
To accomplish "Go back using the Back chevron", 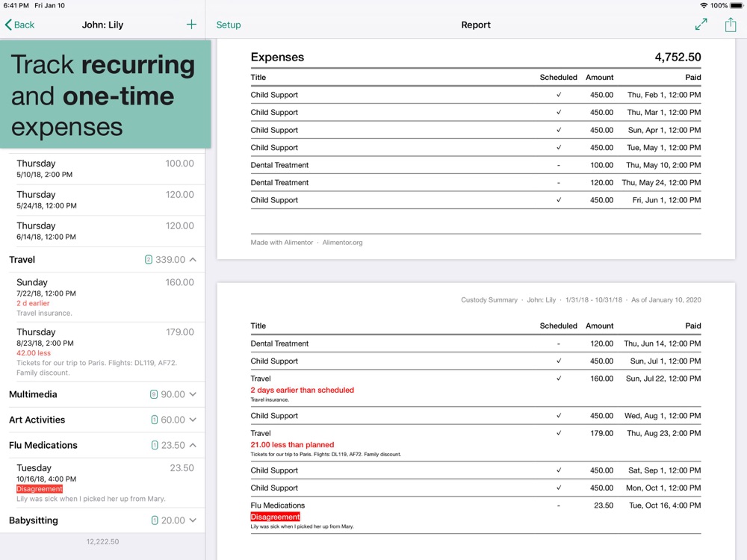I will tap(20, 25).
